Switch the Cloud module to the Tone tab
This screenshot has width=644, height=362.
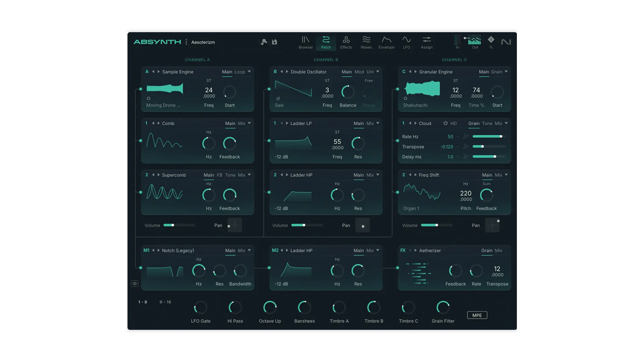click(487, 123)
